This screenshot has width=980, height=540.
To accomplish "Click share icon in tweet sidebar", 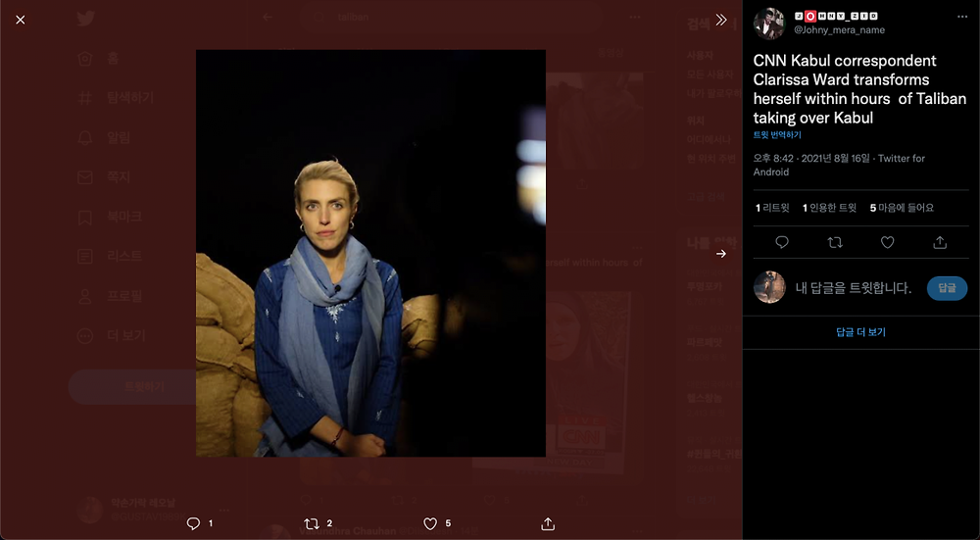I will pyautogui.click(x=940, y=242).
